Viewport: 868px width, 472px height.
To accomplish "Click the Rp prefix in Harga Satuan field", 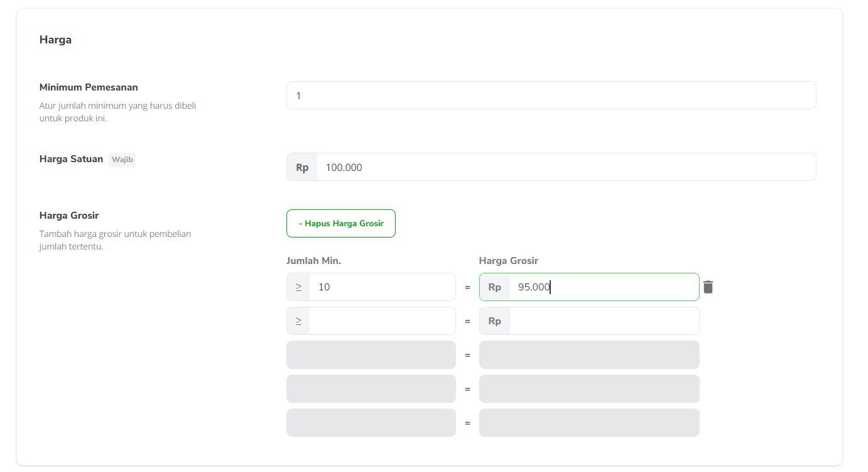I will (x=302, y=167).
